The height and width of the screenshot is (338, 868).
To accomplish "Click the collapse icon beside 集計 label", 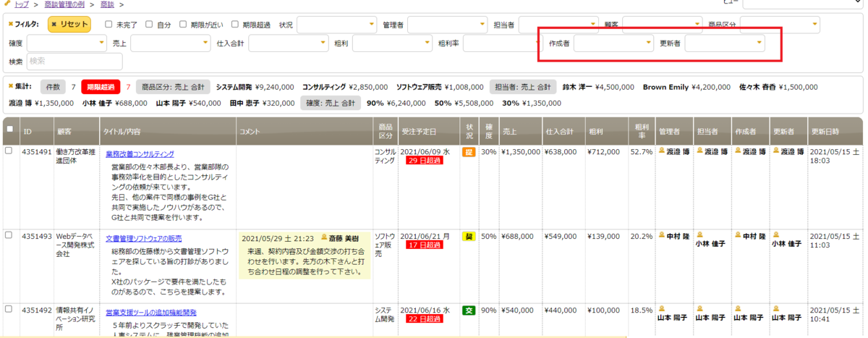I will [x=9, y=86].
